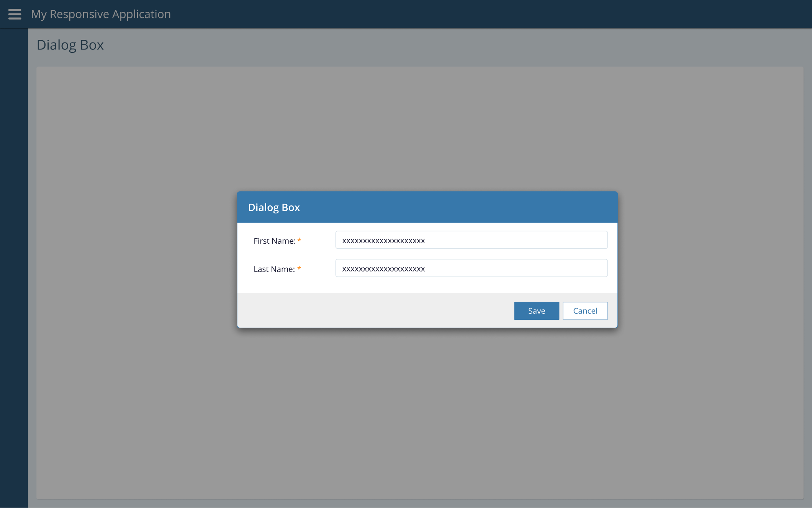This screenshot has height=508, width=812.
Task: Click the Dialog Box page heading
Action: [70, 45]
